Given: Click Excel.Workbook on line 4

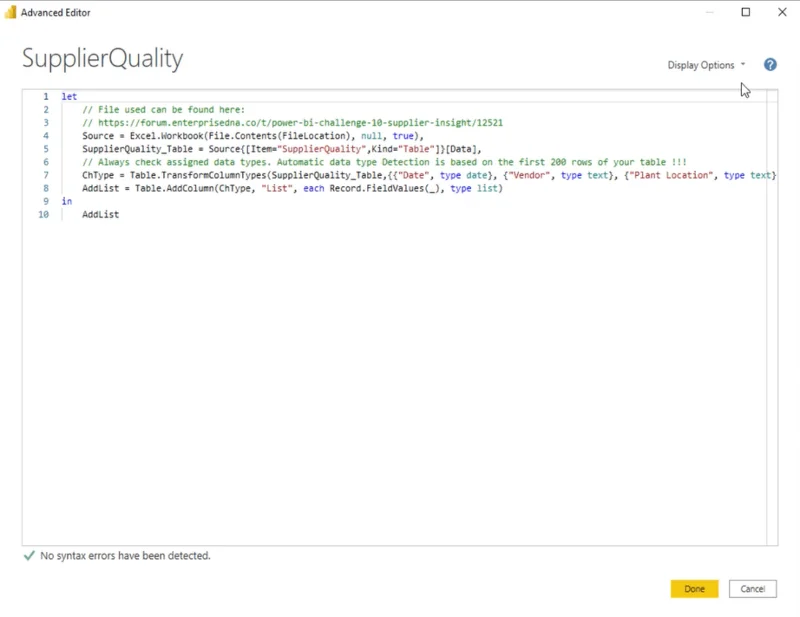Looking at the screenshot, I should (166, 136).
